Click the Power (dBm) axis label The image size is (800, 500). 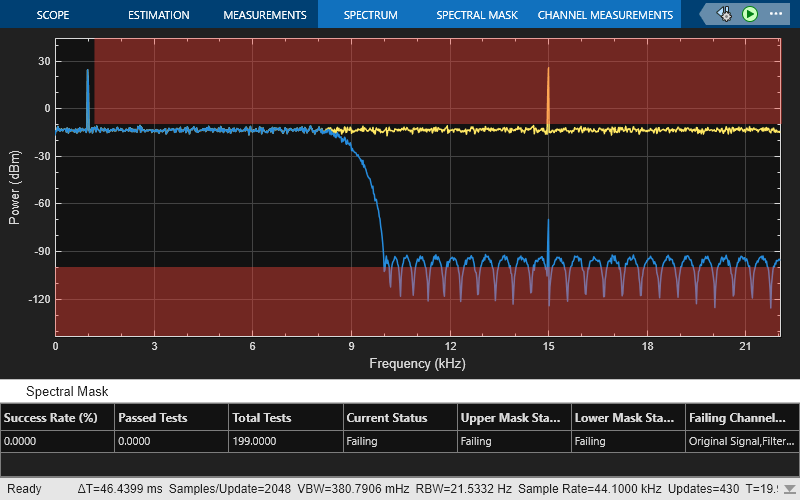click(x=14, y=187)
